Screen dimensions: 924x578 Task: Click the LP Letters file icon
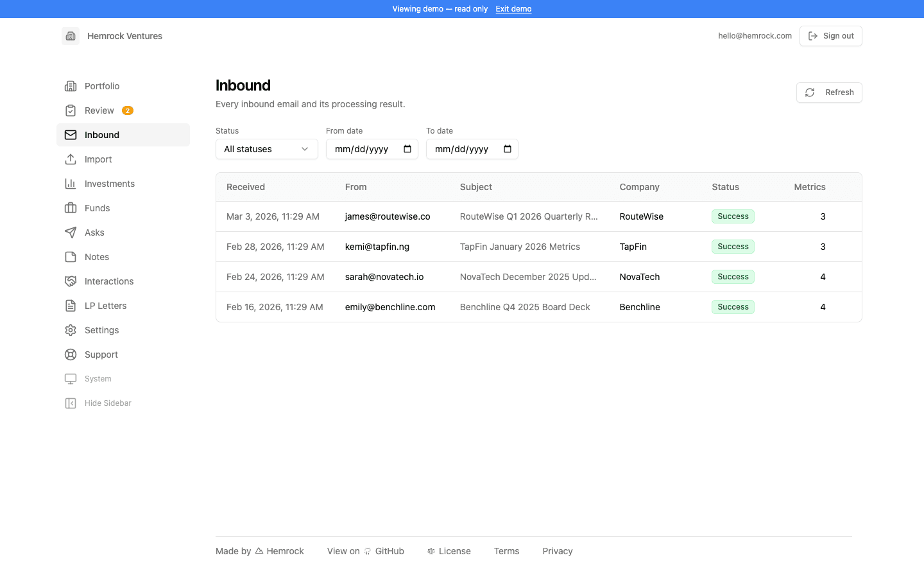[x=71, y=306]
